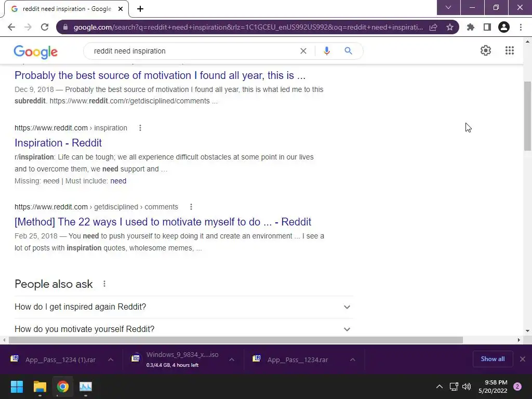This screenshot has height=399, width=532.
Task: Toggle the browser side panel
Action: tap(487, 27)
